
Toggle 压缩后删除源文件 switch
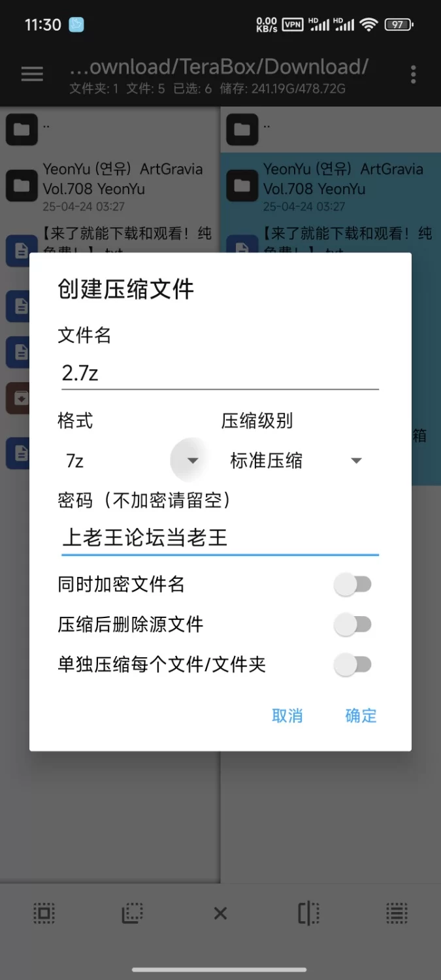353,625
